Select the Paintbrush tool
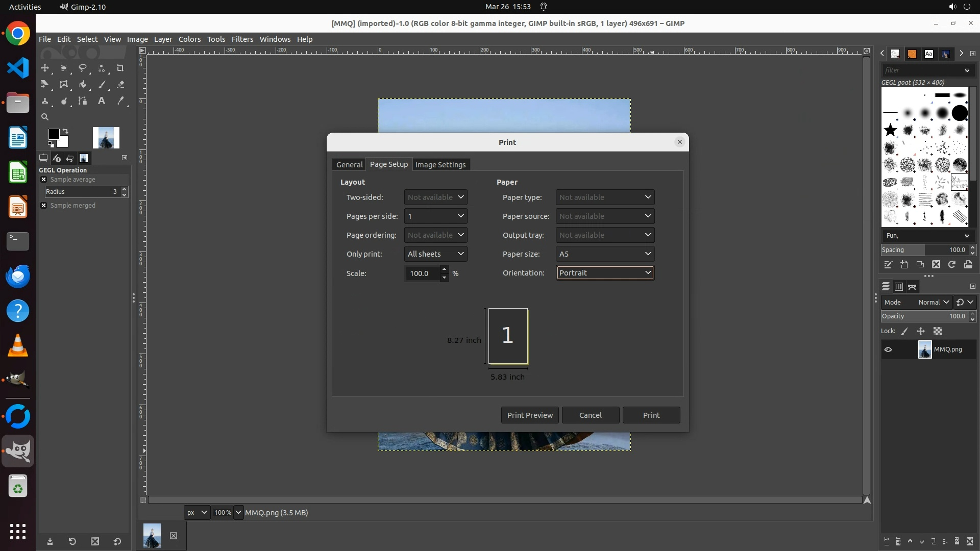The width and height of the screenshot is (980, 551). [x=102, y=85]
